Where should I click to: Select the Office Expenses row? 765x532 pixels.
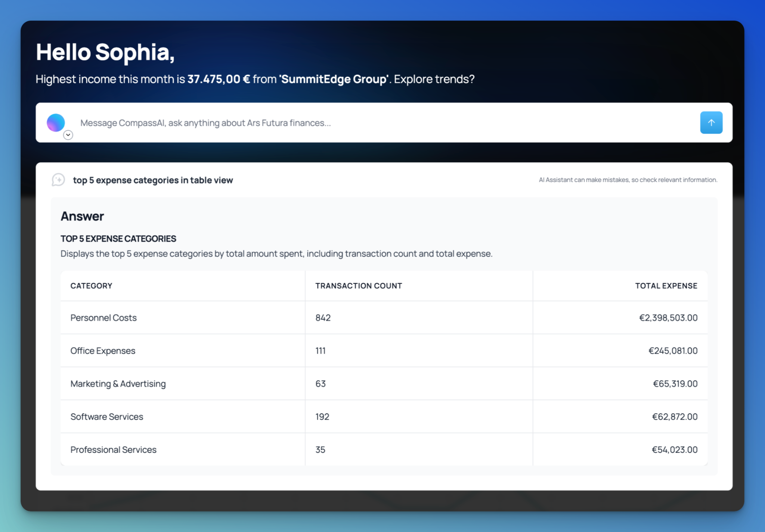[384, 350]
